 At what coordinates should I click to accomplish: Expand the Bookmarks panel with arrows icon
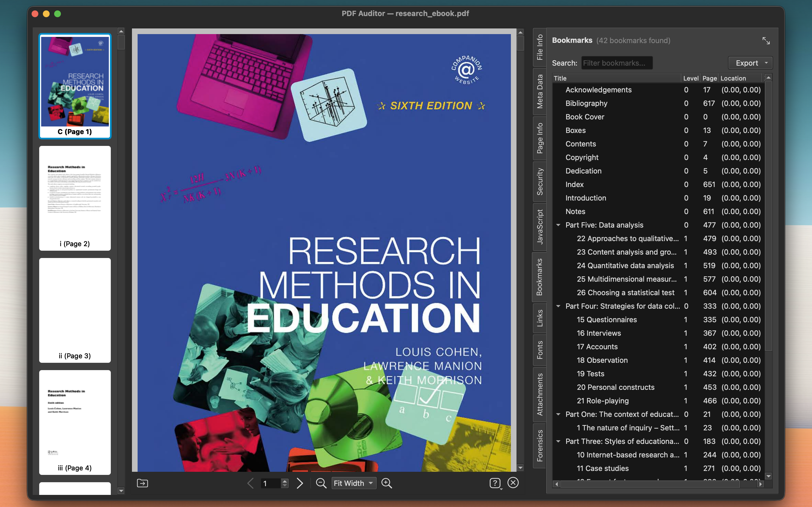(766, 41)
